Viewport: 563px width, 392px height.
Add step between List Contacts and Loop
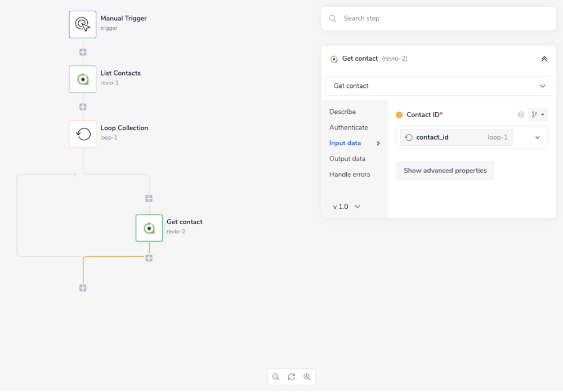[83, 107]
